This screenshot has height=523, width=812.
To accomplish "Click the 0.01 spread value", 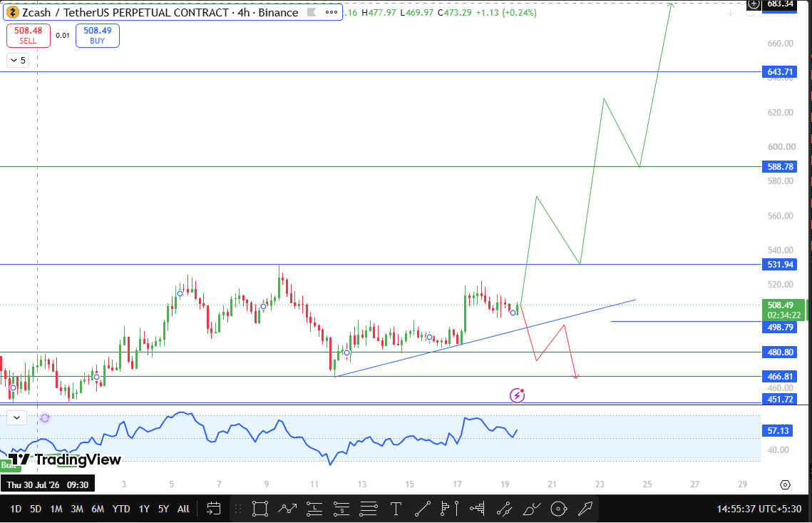I will pos(63,35).
